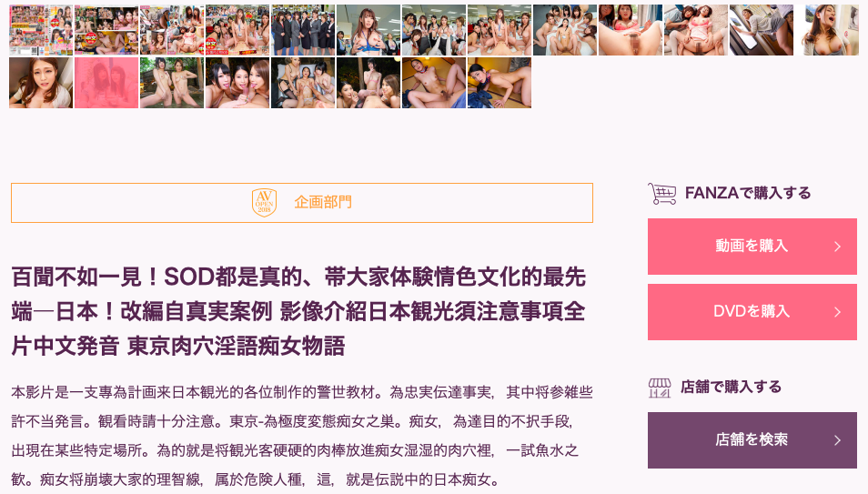Buy the video via 動画を購入

click(x=752, y=247)
